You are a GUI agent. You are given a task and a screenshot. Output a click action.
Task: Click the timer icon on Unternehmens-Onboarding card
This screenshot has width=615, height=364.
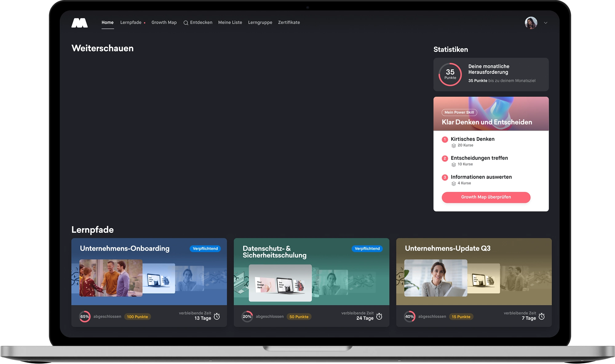(217, 316)
